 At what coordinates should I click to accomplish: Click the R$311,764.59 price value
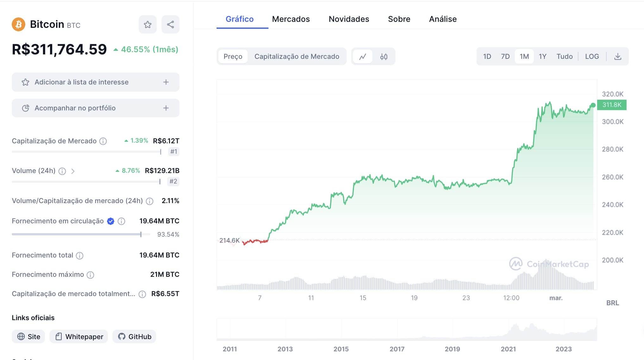pyautogui.click(x=59, y=49)
